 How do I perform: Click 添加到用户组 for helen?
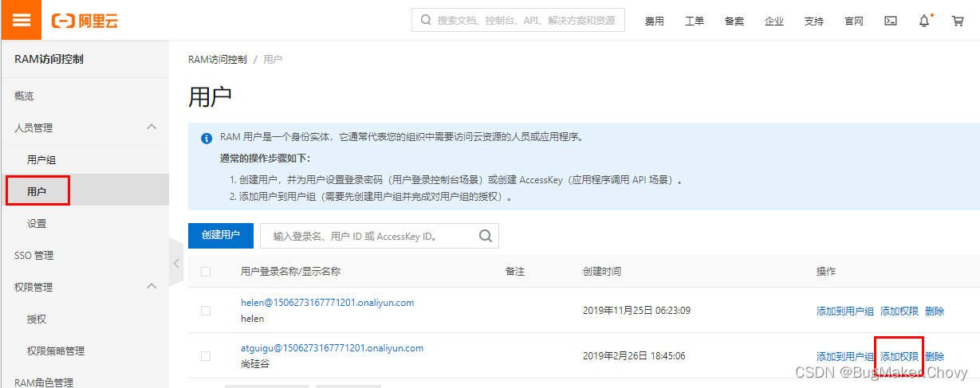point(844,312)
